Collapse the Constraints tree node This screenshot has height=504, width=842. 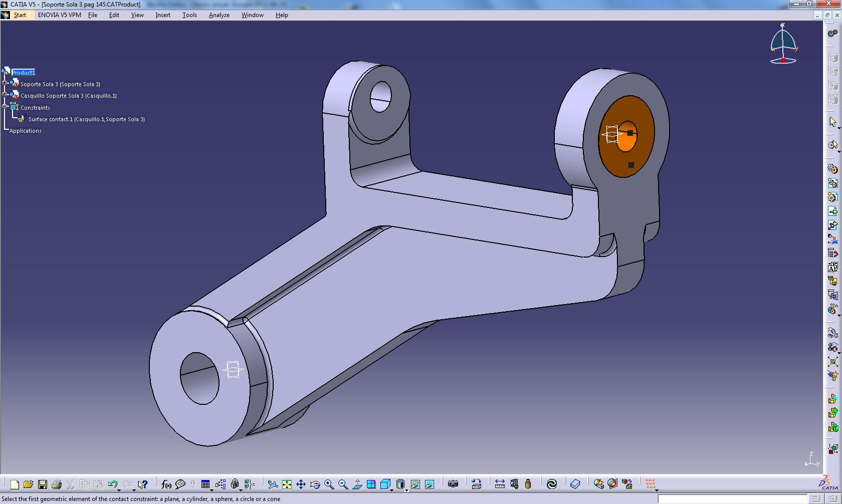5,106
